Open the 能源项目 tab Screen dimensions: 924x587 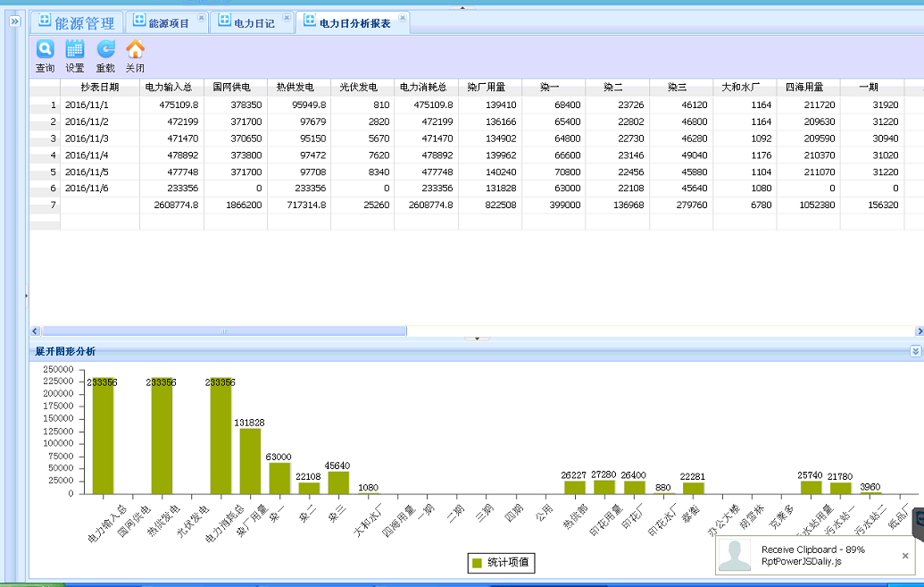[x=166, y=23]
